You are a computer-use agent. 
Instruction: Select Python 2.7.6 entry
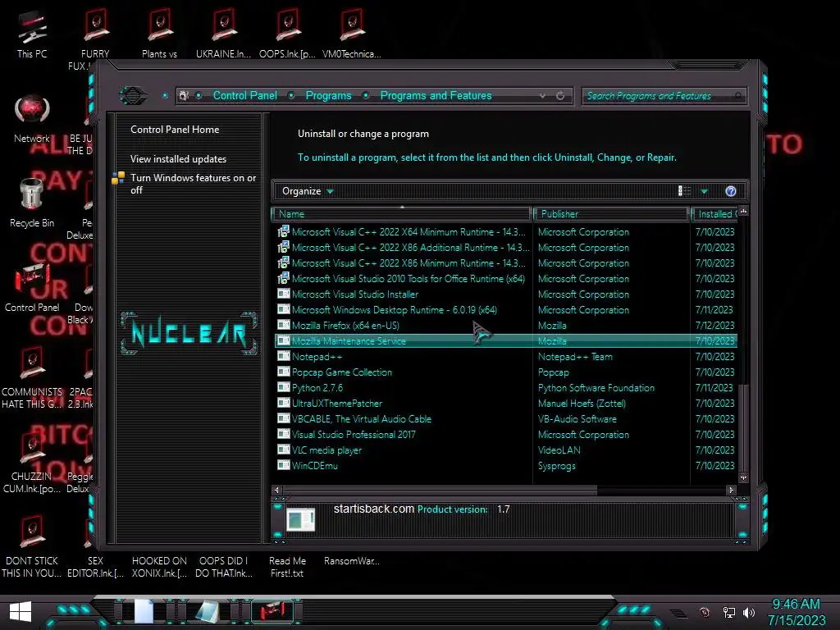coord(505,387)
